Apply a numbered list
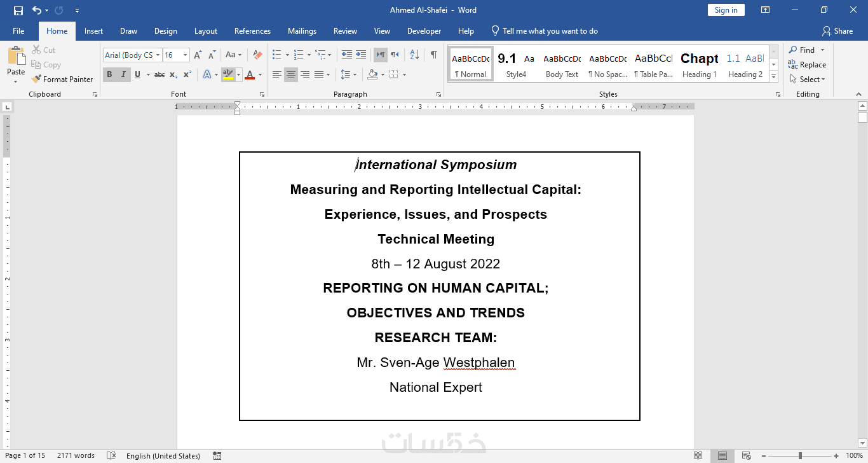Viewport: 868px width, 463px height. 299,55
